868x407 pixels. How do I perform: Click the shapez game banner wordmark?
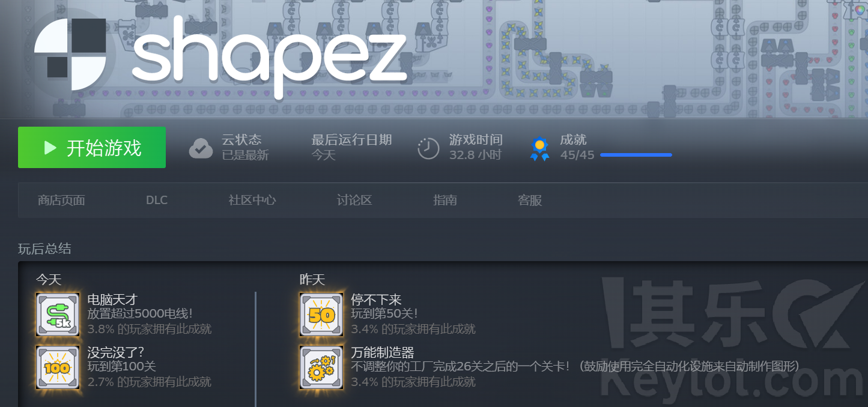click(269, 55)
